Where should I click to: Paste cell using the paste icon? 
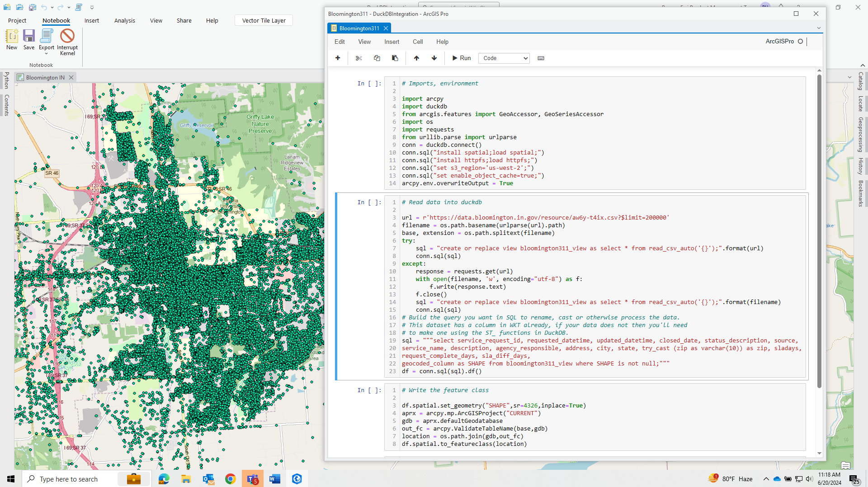(x=395, y=58)
